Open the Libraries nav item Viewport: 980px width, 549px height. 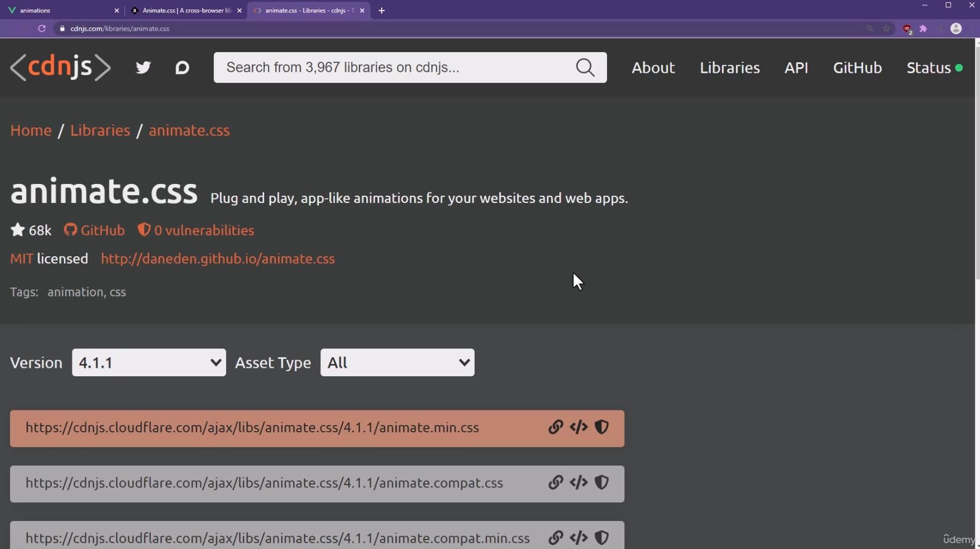729,68
